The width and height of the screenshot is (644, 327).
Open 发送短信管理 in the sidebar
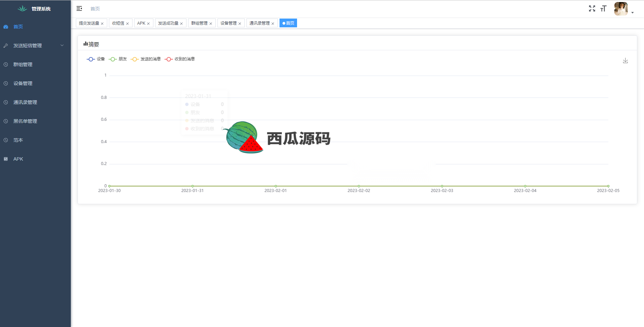click(35, 46)
